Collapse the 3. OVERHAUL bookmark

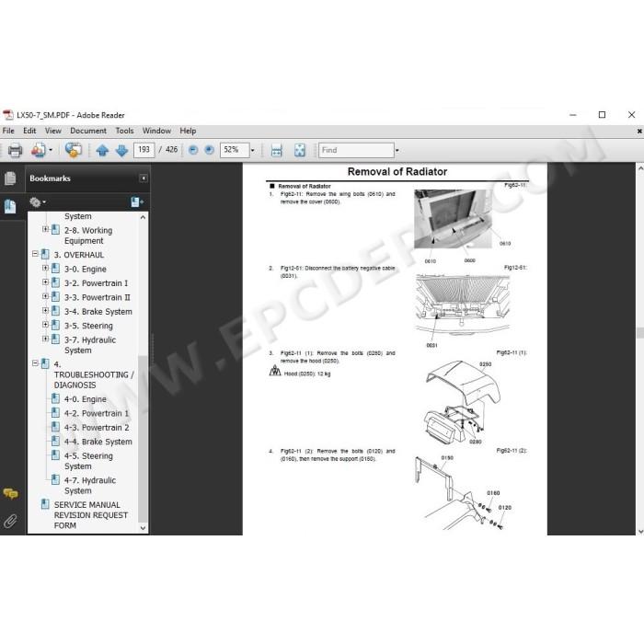pos(35,254)
